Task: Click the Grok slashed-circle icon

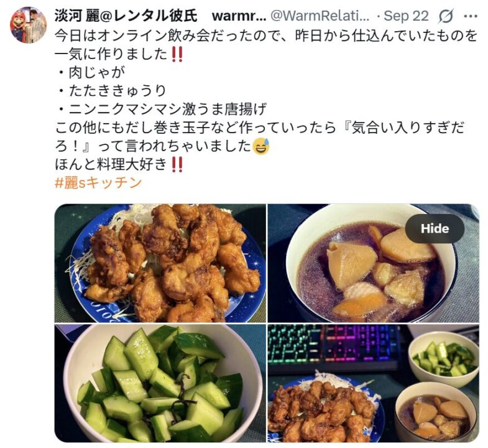Action: tap(446, 16)
